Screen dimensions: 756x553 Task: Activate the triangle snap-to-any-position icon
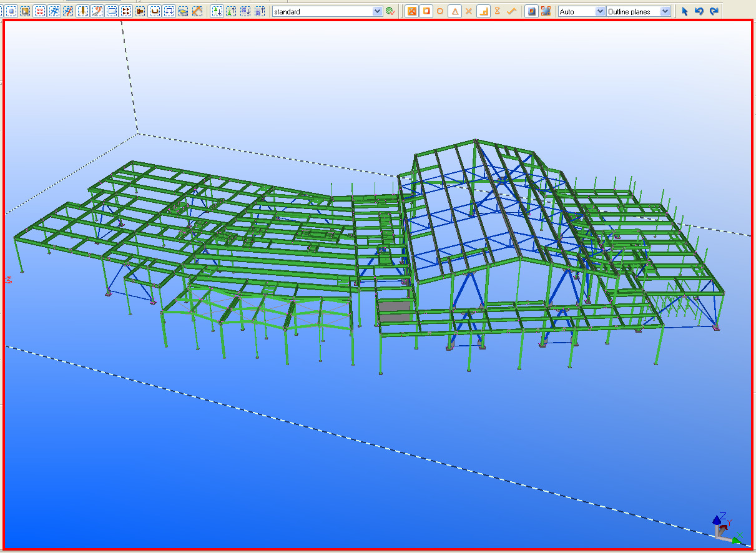pos(454,11)
